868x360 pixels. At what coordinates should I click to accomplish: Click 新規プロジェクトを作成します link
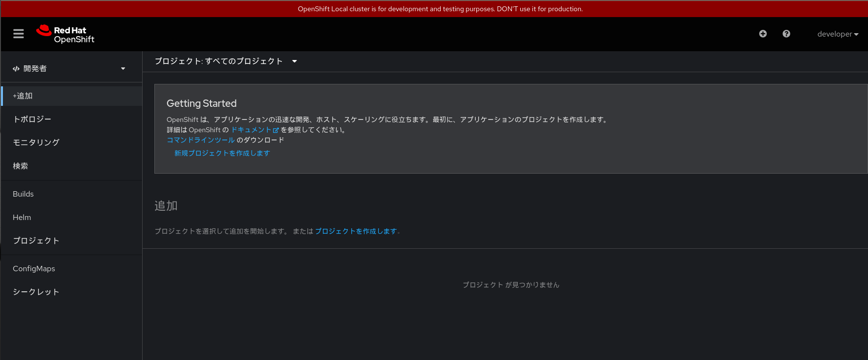(222, 153)
